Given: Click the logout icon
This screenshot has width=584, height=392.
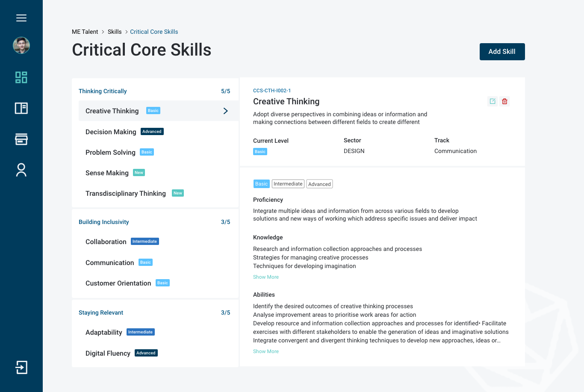Looking at the screenshot, I should (x=21, y=367).
